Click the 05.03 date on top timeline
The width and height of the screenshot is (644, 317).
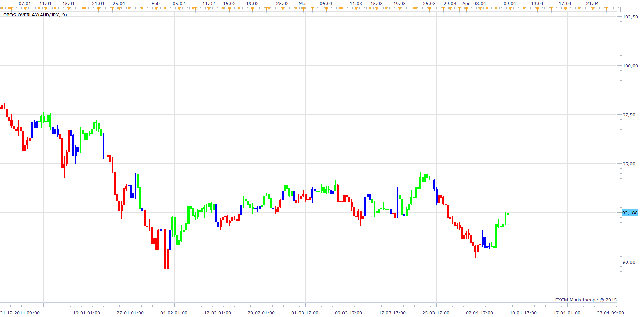coord(326,3)
